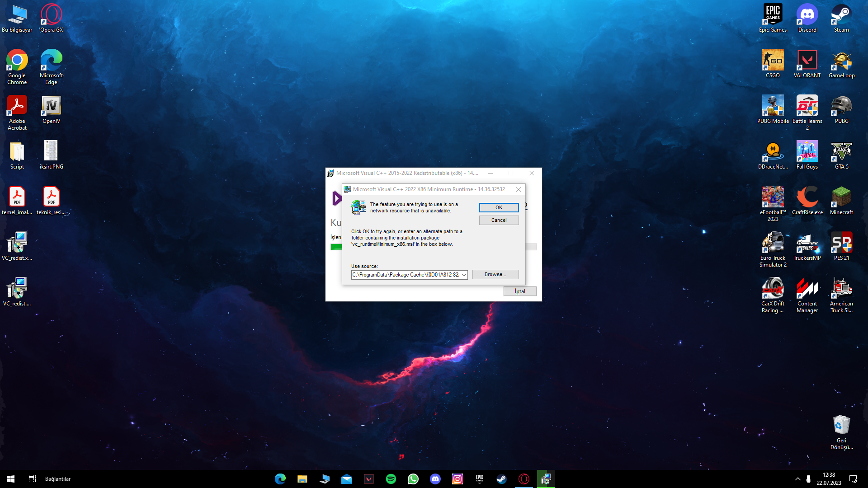Viewport: 868px width, 488px height.
Task: Launch VALORANT from the desktop
Action: pos(807,63)
